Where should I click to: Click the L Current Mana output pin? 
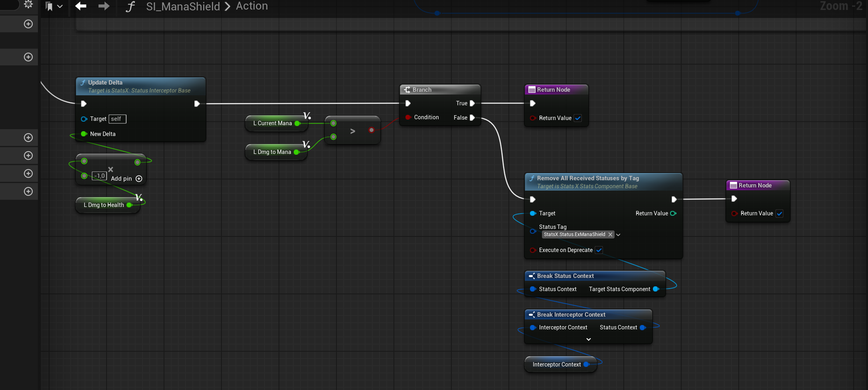pos(297,124)
